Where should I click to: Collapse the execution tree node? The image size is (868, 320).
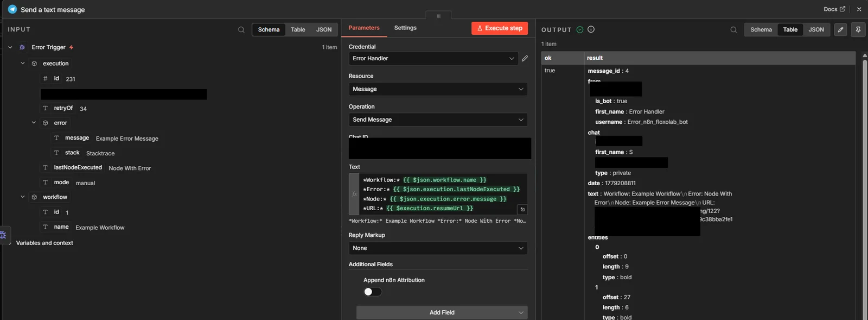[x=22, y=63]
